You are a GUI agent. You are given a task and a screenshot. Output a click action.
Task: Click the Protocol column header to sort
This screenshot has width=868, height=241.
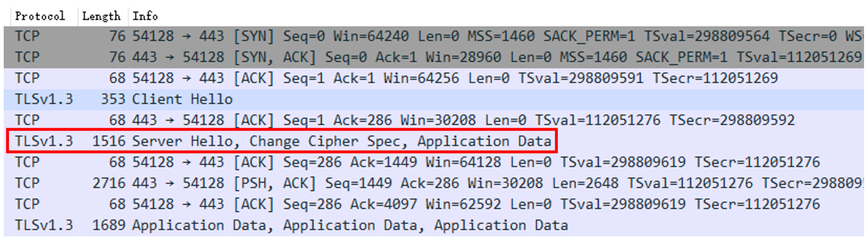point(41,15)
